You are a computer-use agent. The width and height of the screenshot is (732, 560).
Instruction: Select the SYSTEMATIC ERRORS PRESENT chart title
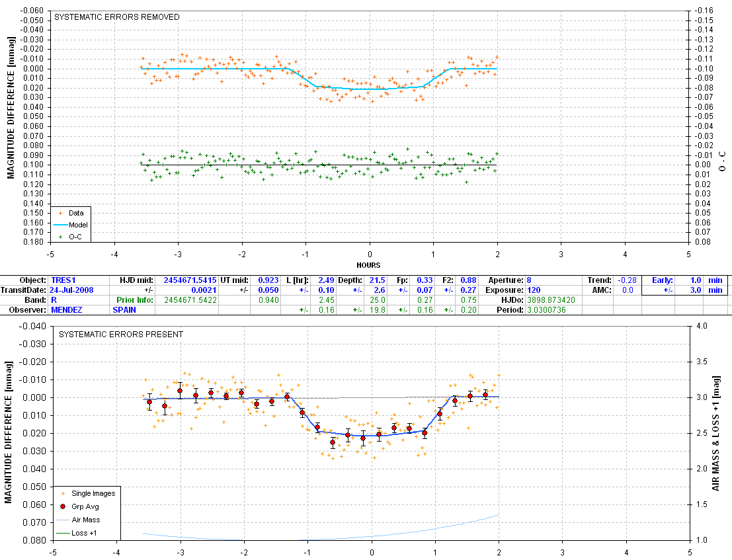(x=121, y=334)
